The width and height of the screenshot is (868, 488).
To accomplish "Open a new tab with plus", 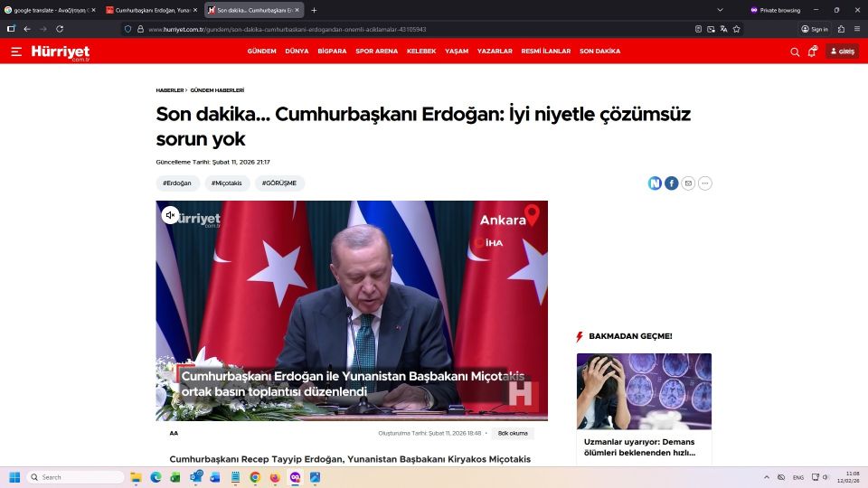I will point(314,10).
